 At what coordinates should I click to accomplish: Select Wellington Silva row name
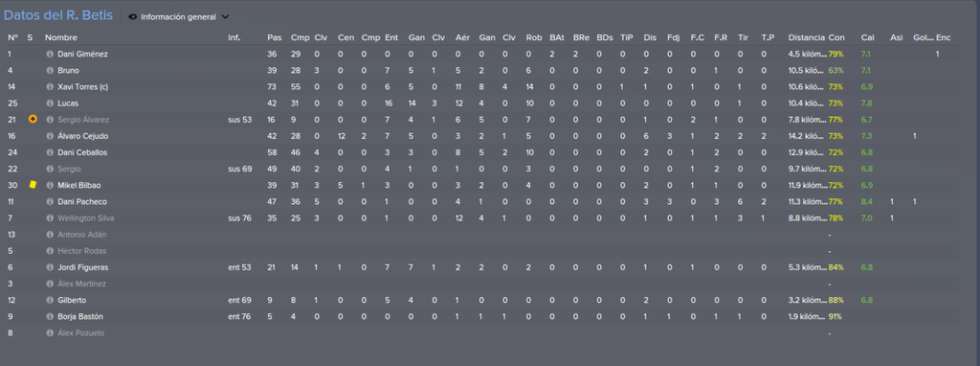(x=86, y=218)
